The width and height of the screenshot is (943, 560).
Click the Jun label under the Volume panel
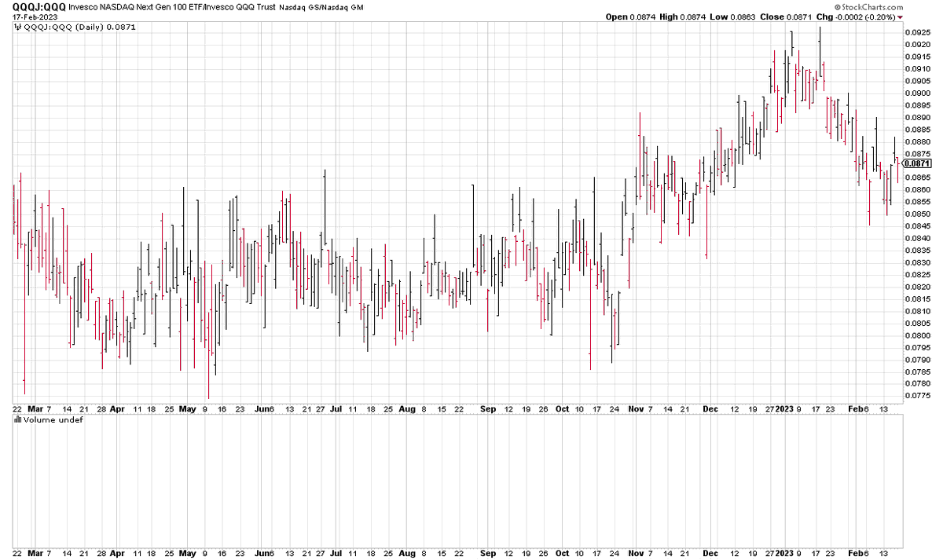[263, 553]
